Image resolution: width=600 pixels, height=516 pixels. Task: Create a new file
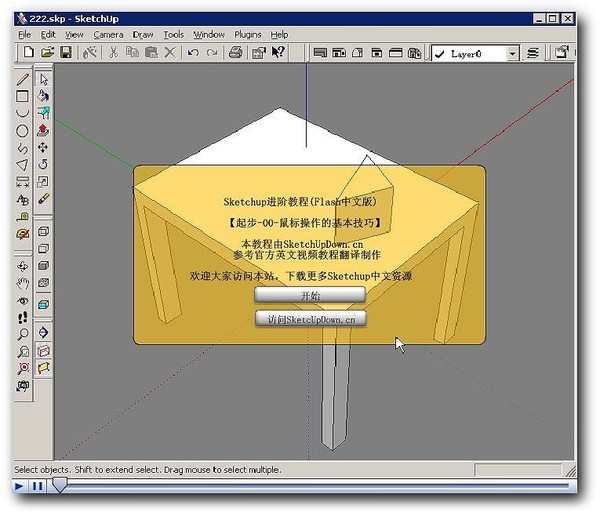(28, 52)
